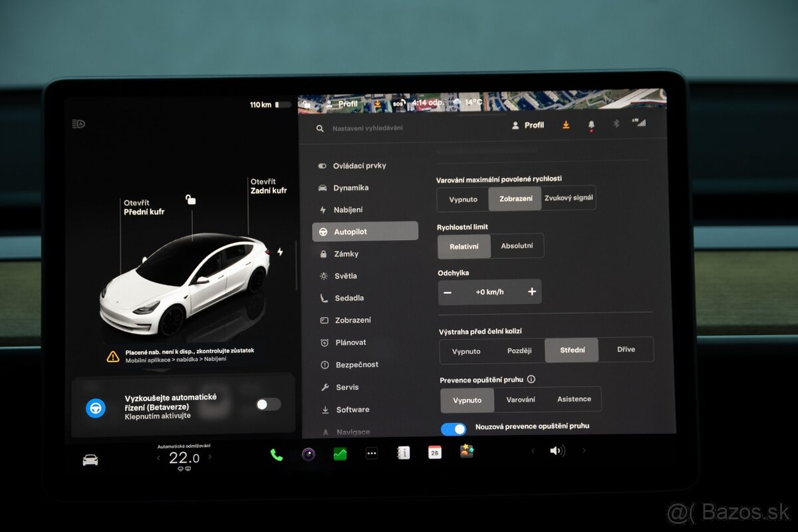Open the phone icon in the bottom bar
Image resolution: width=798 pixels, height=532 pixels.
click(x=276, y=454)
